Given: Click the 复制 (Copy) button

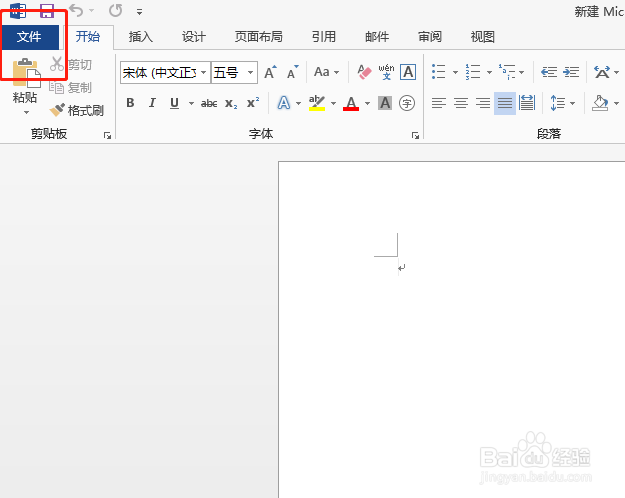Looking at the screenshot, I should click(71, 87).
